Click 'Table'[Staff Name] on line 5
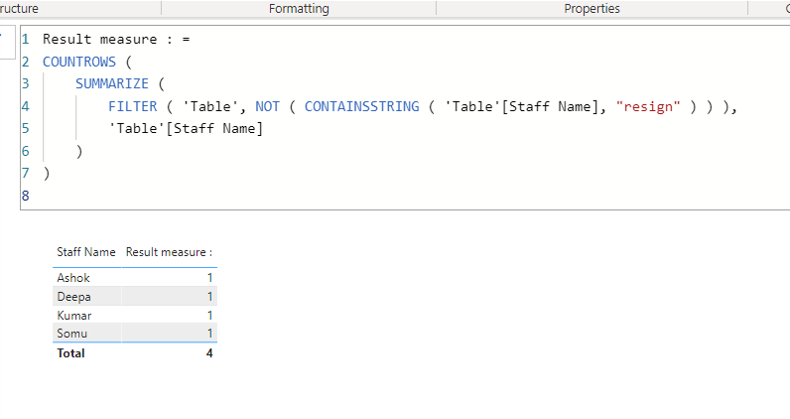The image size is (790, 419). pyautogui.click(x=185, y=128)
